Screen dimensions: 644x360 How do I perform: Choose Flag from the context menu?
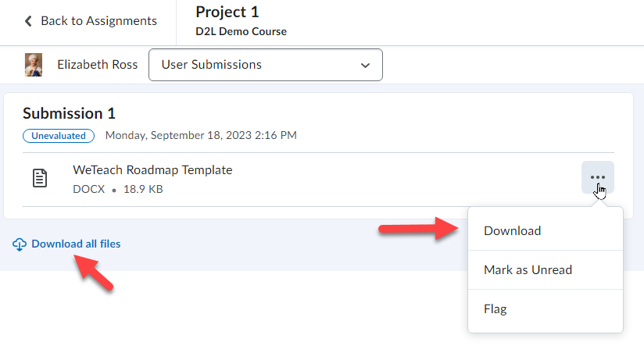point(496,308)
